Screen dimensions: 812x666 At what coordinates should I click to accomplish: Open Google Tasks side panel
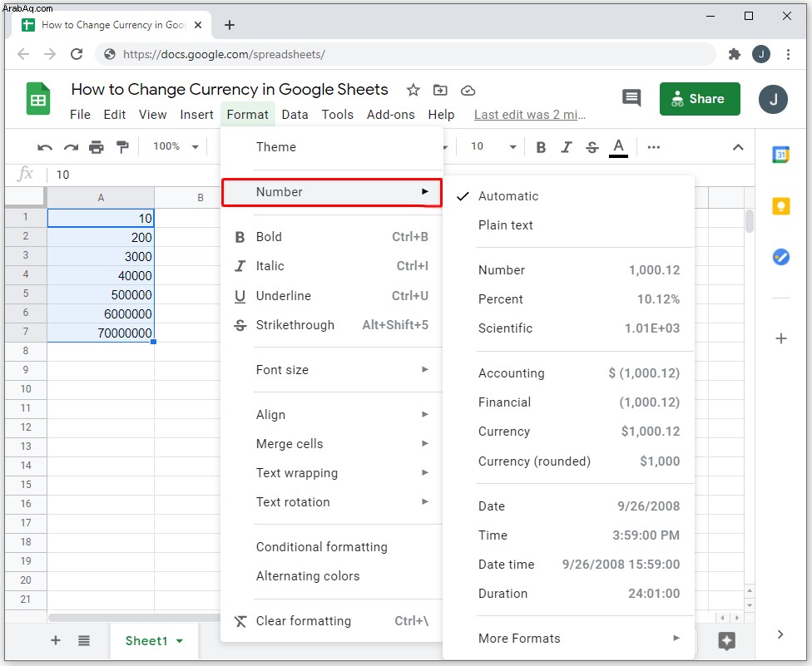(781, 257)
